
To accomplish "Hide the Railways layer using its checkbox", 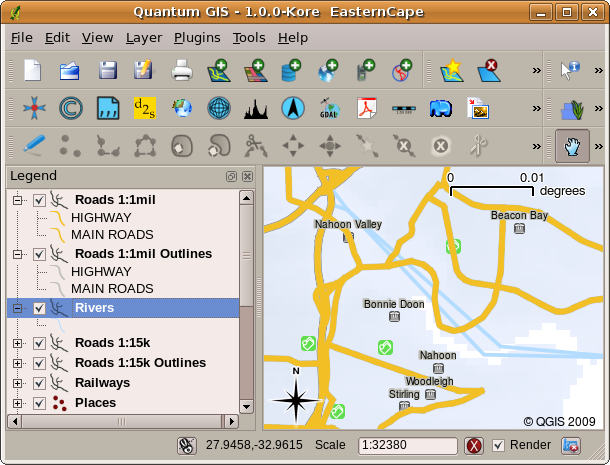I will [x=40, y=383].
